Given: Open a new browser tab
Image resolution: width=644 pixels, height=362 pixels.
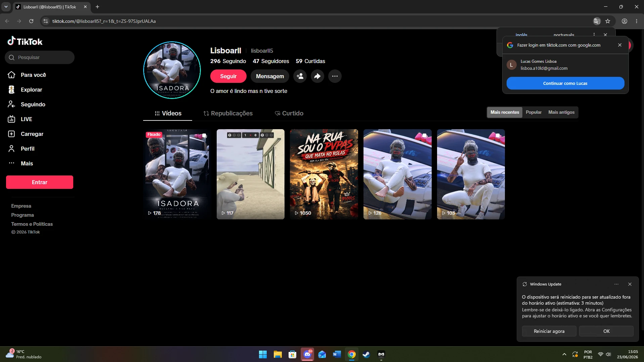Looking at the screenshot, I should coord(97,7).
